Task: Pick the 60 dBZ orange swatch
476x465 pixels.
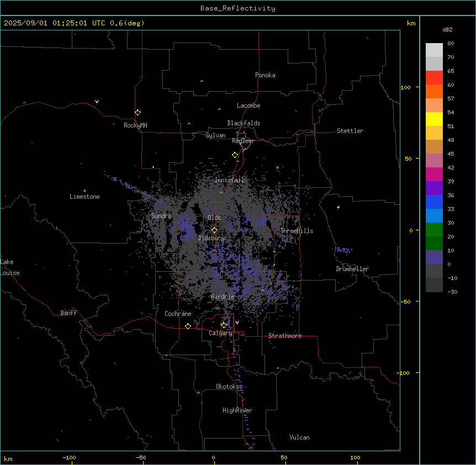Action: [x=434, y=91]
